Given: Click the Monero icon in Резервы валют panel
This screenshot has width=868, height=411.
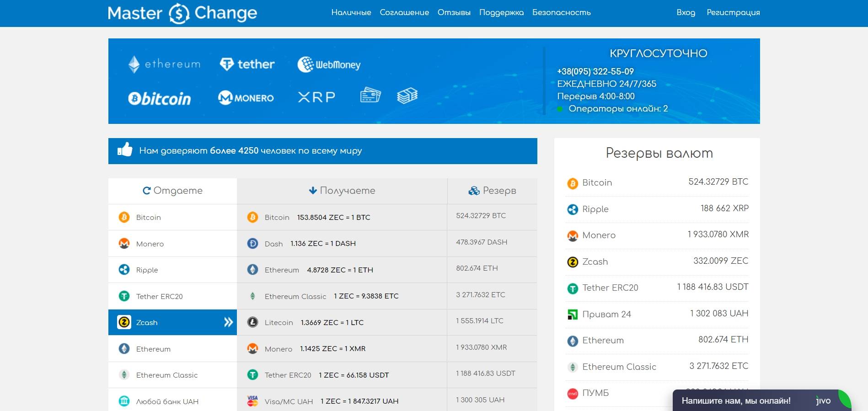Looking at the screenshot, I should pyautogui.click(x=573, y=236).
